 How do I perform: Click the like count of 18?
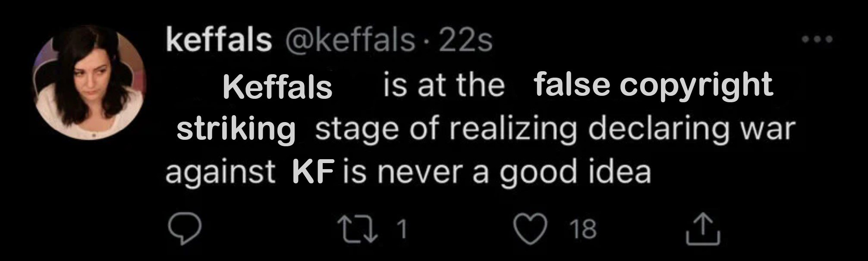tap(583, 230)
